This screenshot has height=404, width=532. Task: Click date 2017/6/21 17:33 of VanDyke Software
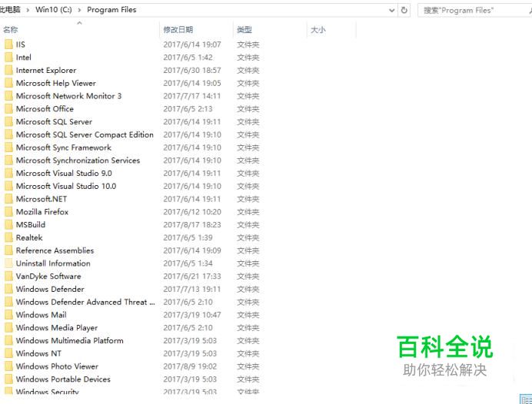192,277
